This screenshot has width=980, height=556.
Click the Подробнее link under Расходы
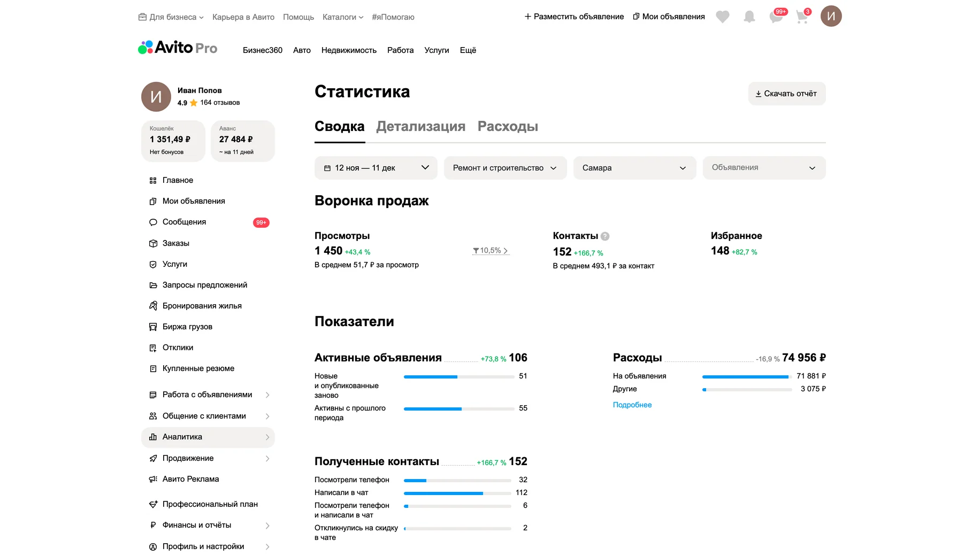point(632,405)
